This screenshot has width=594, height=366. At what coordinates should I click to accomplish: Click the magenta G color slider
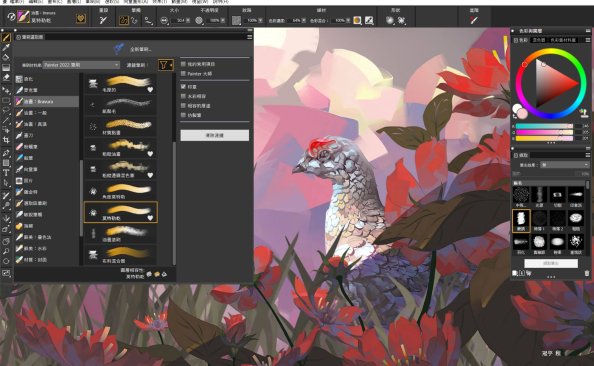[x=544, y=132]
